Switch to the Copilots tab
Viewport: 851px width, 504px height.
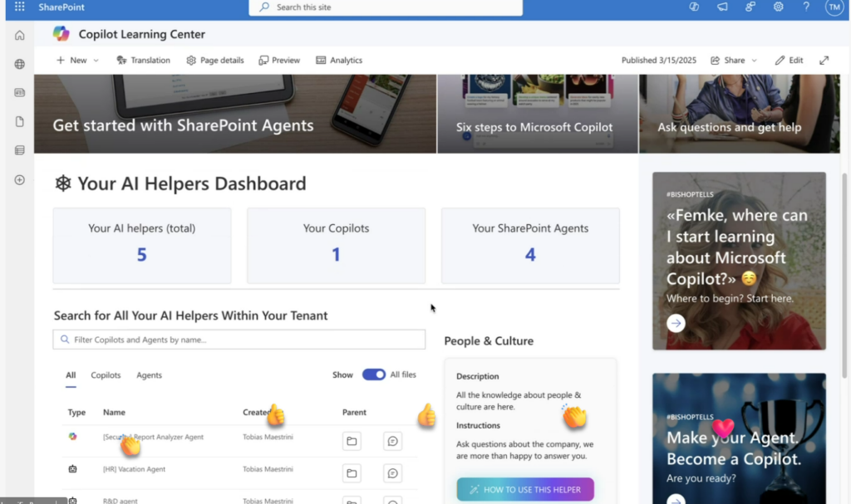(106, 374)
